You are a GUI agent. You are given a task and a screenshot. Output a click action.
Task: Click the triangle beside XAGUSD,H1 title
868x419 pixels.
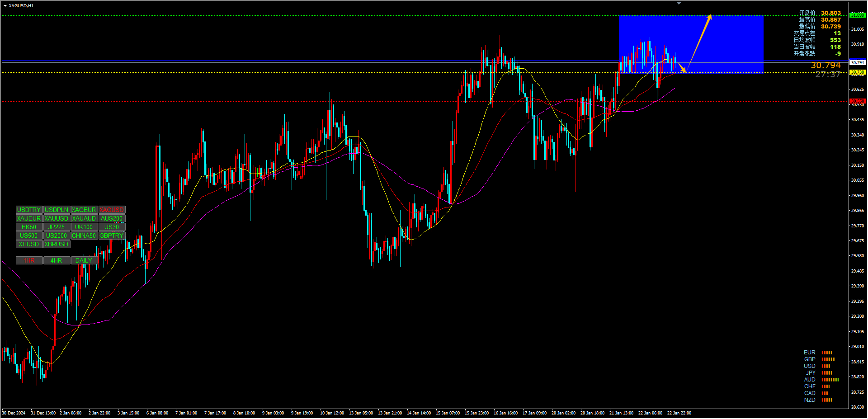pos(5,6)
